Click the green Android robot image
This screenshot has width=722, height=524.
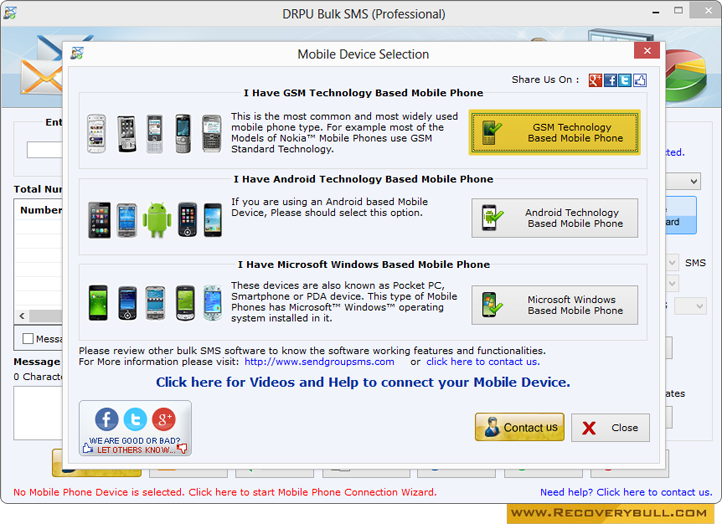[157, 220]
